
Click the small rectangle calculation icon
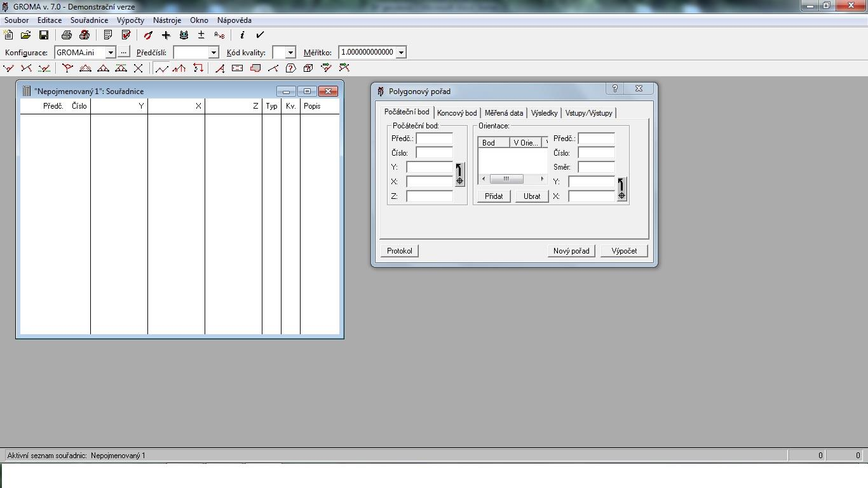[237, 68]
